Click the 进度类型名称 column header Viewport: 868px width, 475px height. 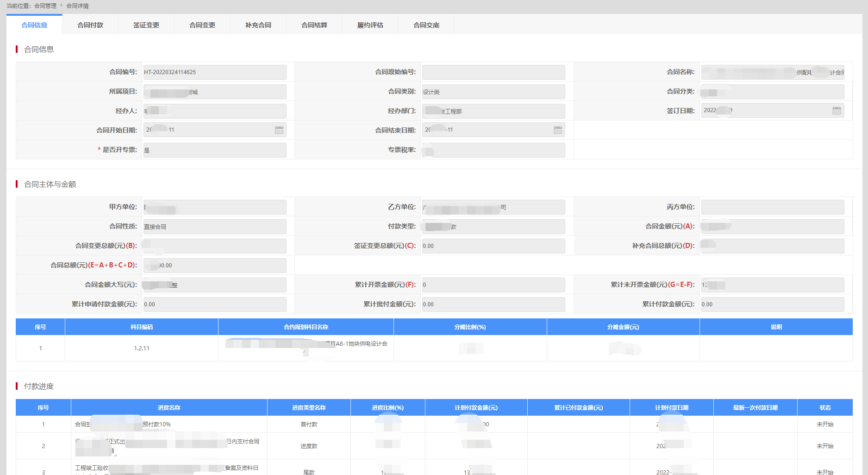(x=309, y=408)
